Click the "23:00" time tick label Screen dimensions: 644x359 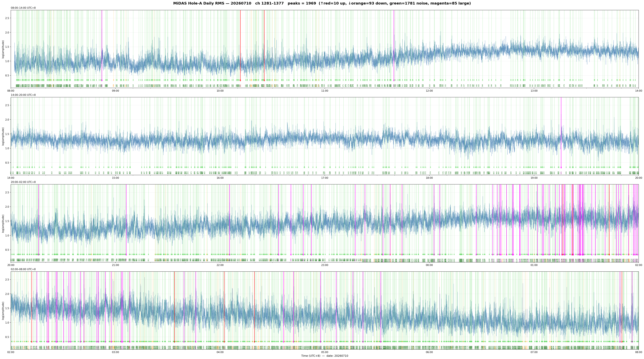click(x=325, y=265)
